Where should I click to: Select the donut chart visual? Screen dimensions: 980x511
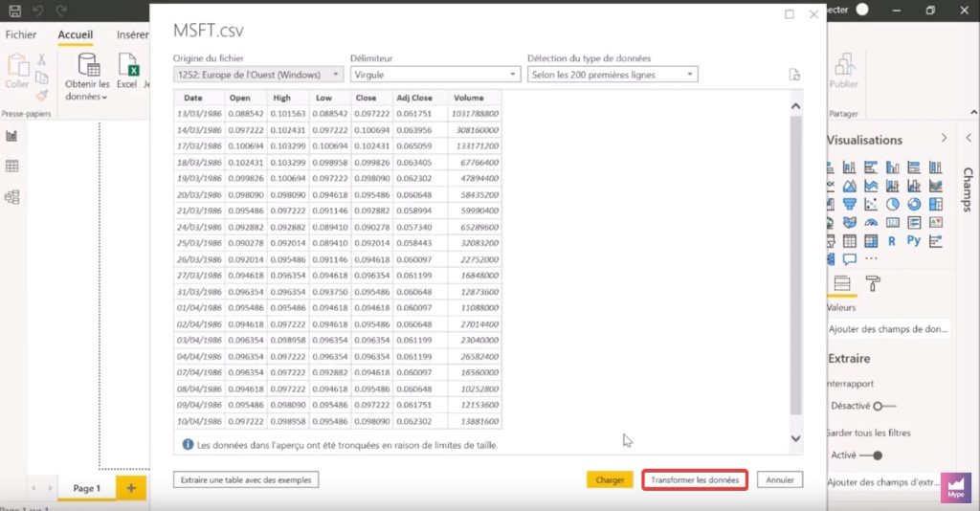point(914,204)
